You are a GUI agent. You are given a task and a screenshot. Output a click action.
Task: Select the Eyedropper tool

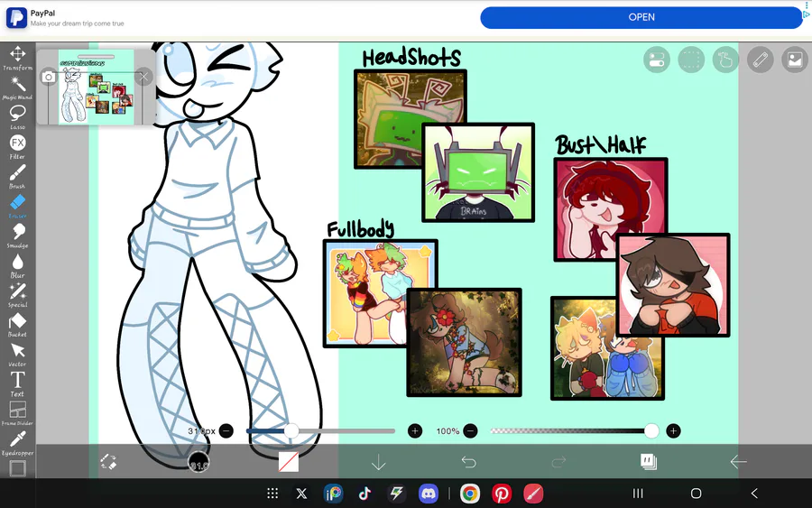tap(18, 443)
